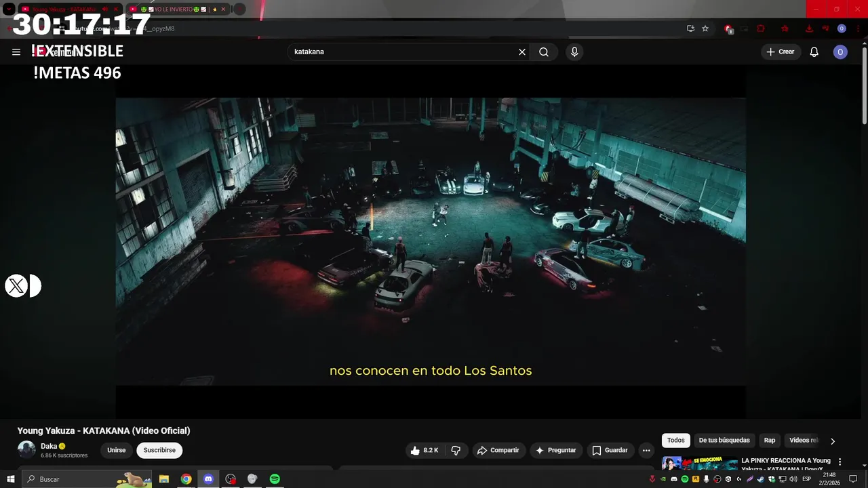Open Chrome from the taskbar
The image size is (868, 488).
pos(186,479)
